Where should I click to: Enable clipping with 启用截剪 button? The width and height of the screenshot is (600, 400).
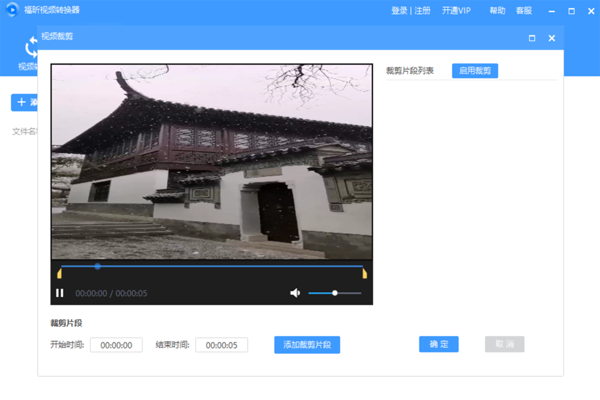click(475, 71)
